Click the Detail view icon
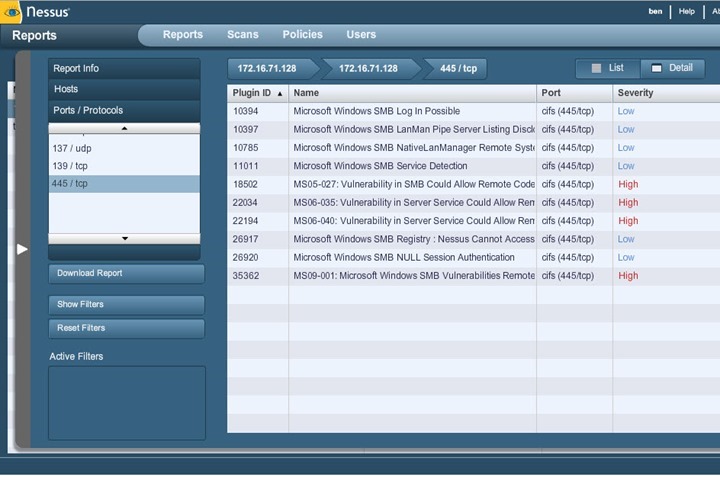 [x=656, y=68]
